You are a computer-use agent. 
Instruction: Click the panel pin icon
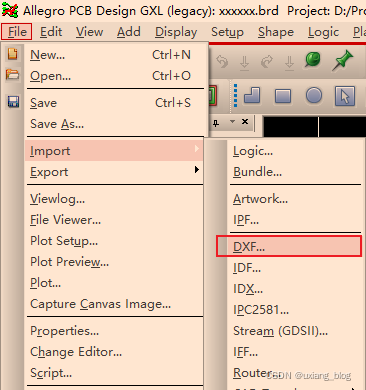216,123
